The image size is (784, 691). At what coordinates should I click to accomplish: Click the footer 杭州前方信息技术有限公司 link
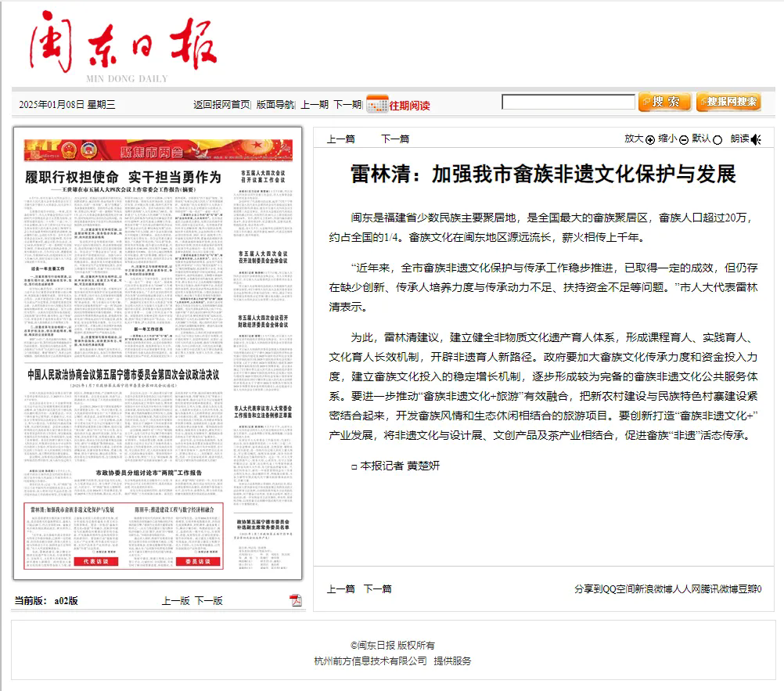pyautogui.click(x=370, y=661)
